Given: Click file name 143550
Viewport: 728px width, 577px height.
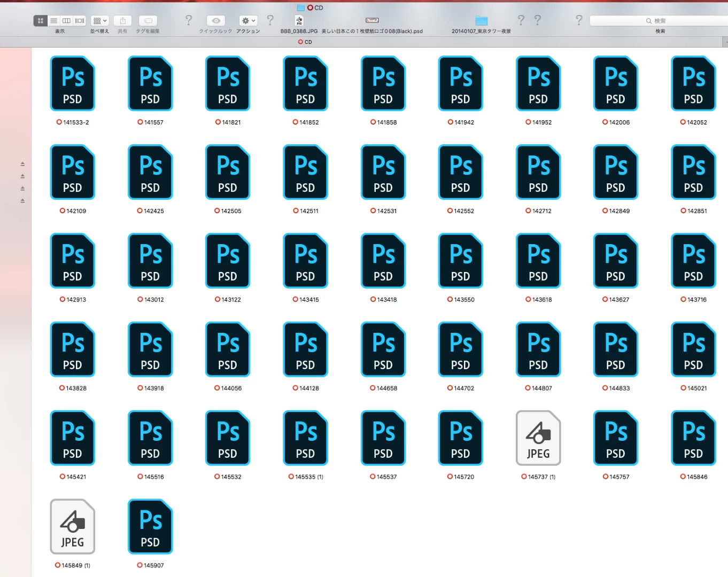Looking at the screenshot, I should pyautogui.click(x=464, y=300).
